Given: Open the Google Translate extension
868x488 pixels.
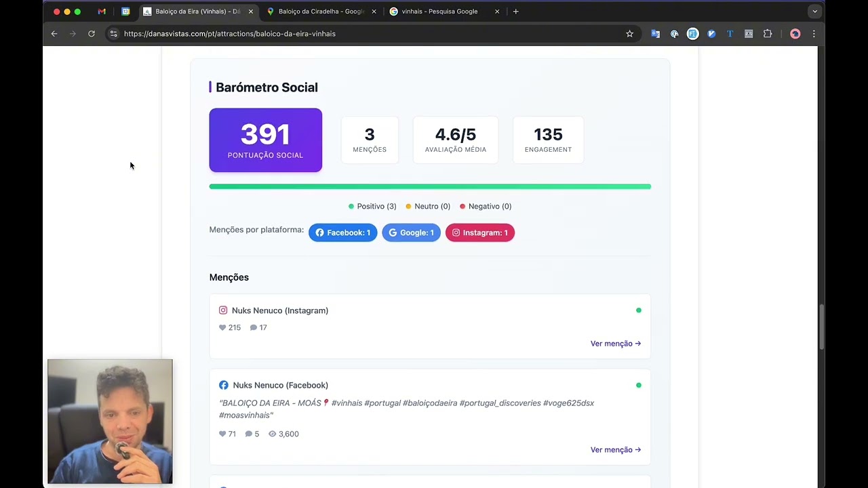Looking at the screenshot, I should (655, 34).
